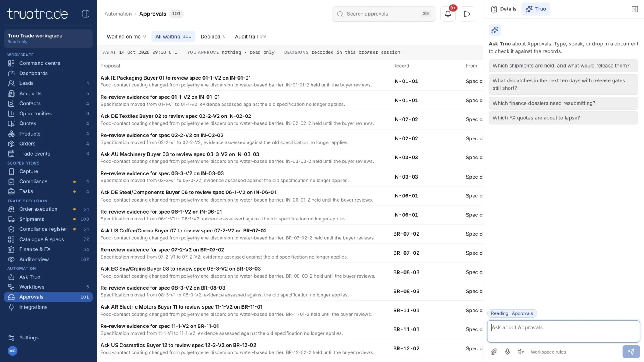The height and width of the screenshot is (362, 644).
Task: Switch to Waiting on me tab
Action: coord(126,37)
